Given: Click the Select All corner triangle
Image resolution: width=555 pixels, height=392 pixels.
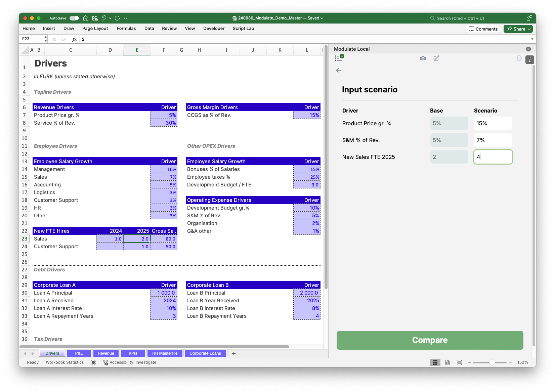Looking at the screenshot, I should tap(25, 50).
